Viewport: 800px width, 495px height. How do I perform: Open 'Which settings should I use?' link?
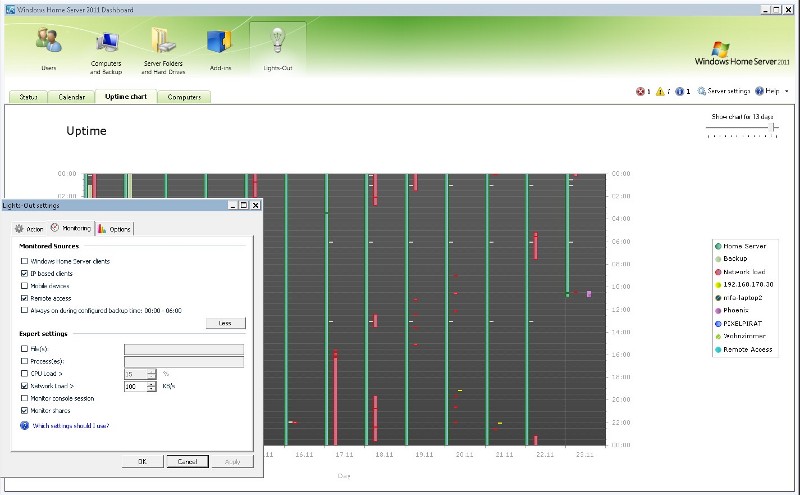coord(71,426)
